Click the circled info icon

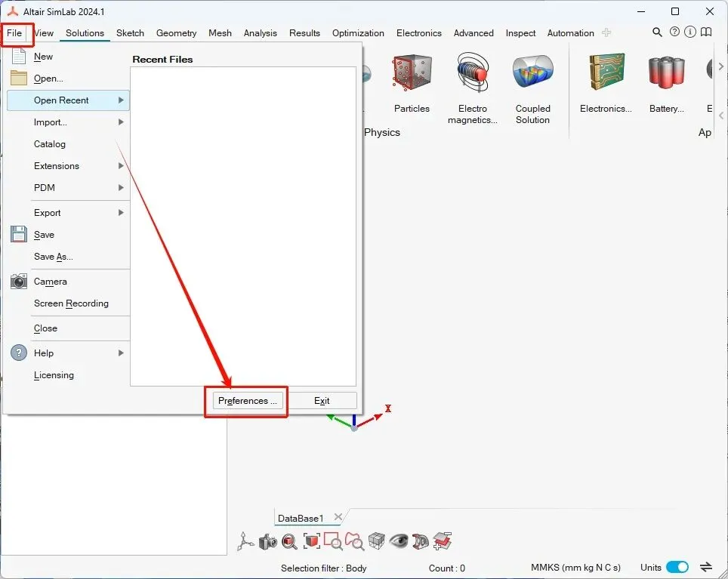coord(690,32)
